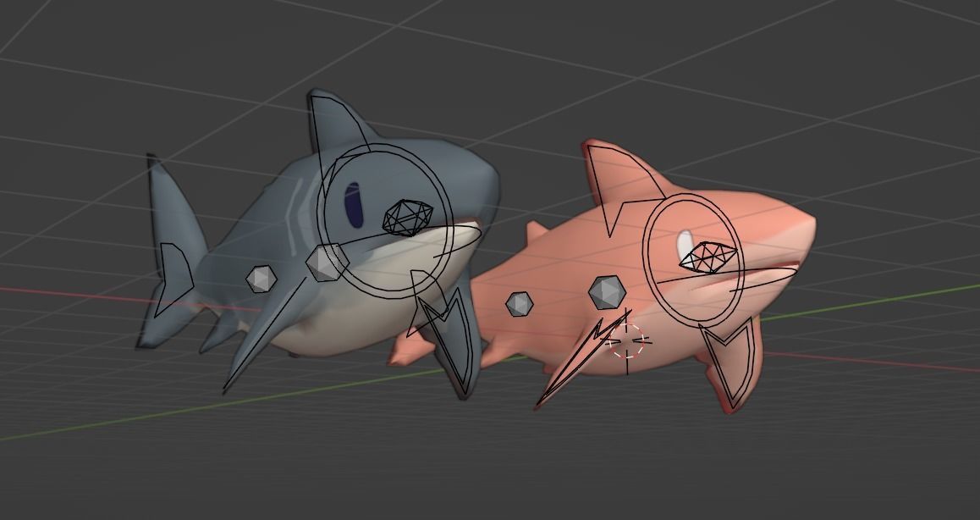This screenshot has width=980, height=520.
Task: Select the wireframe gem control on the pink shark
Action: tap(707, 257)
